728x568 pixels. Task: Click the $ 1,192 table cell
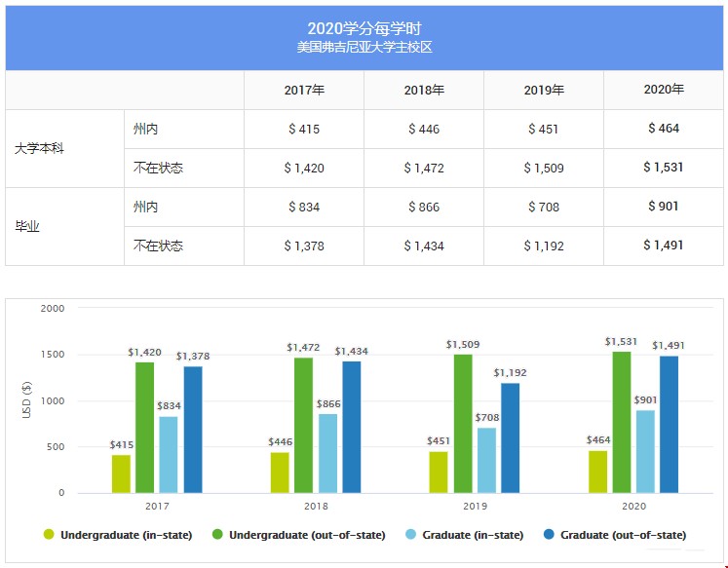tap(544, 246)
